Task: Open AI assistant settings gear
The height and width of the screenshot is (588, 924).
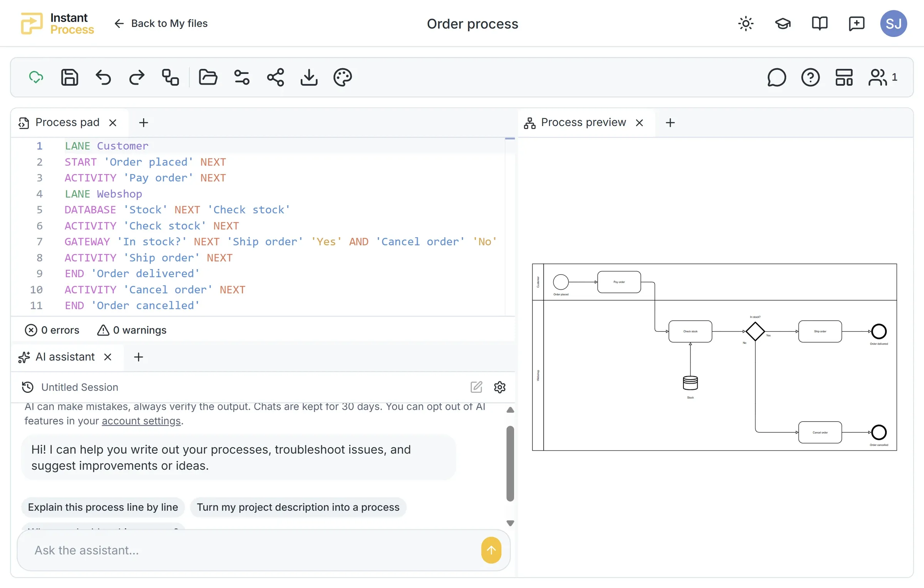Action: [x=500, y=387]
